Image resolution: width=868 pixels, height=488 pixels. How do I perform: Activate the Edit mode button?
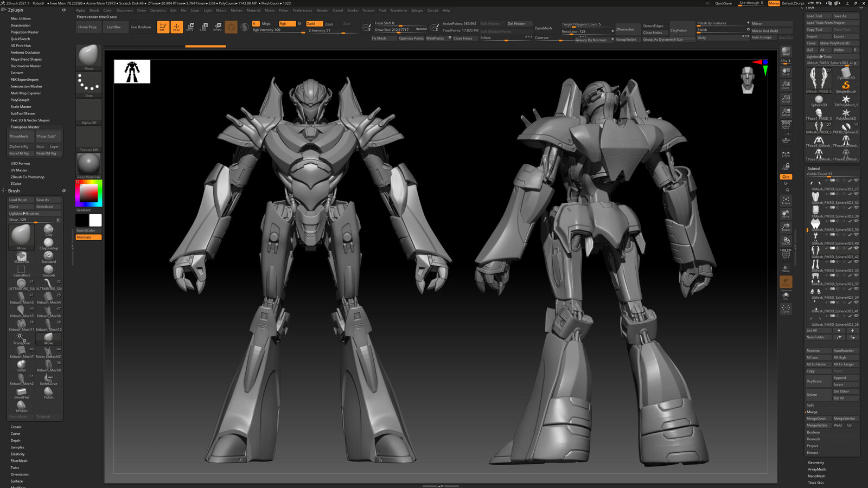point(163,27)
